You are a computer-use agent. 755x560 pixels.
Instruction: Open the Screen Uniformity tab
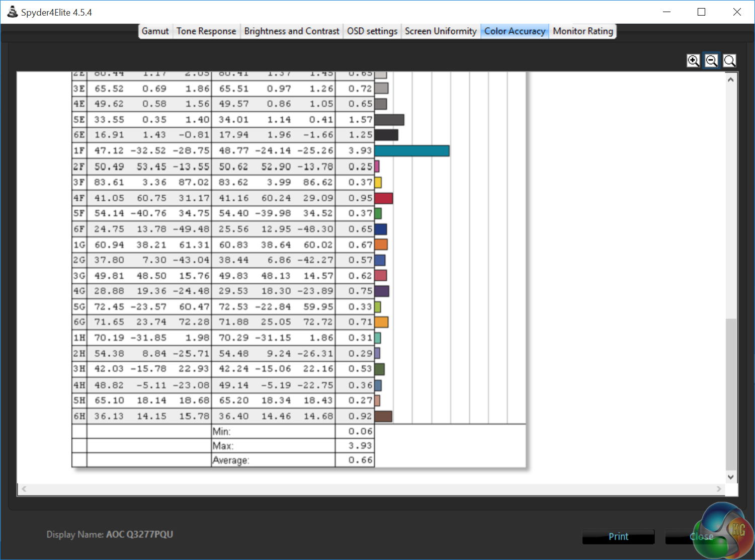click(x=441, y=31)
